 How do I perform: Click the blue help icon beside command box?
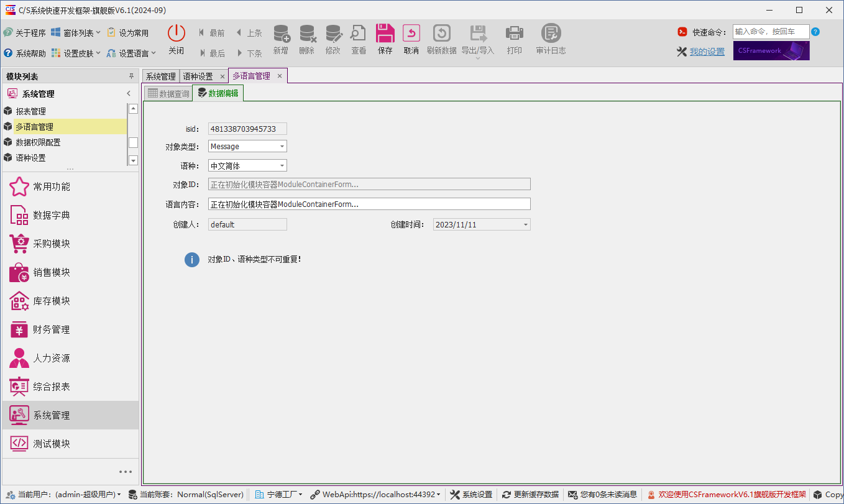[815, 32]
